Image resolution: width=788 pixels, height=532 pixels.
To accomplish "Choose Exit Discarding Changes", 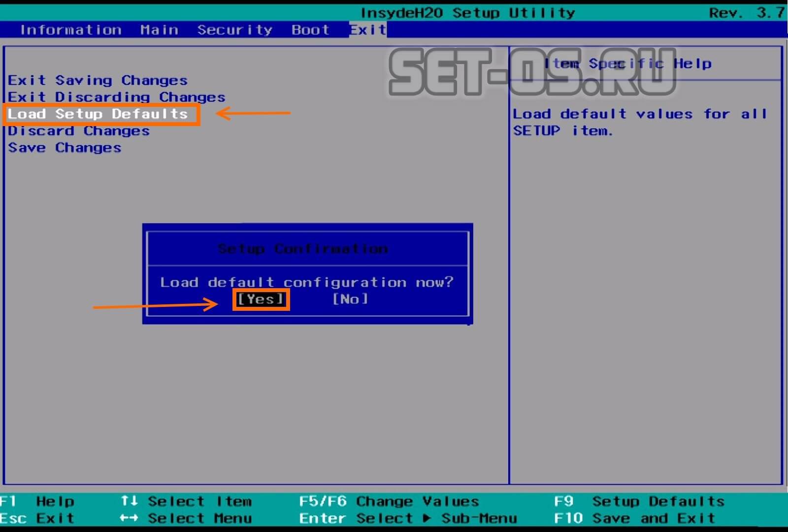I will pos(116,97).
